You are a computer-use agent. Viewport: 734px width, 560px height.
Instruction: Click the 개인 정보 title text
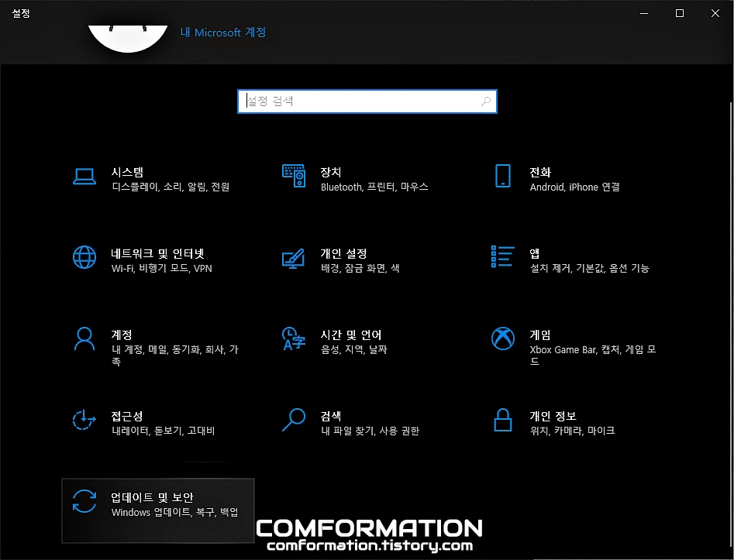point(553,416)
